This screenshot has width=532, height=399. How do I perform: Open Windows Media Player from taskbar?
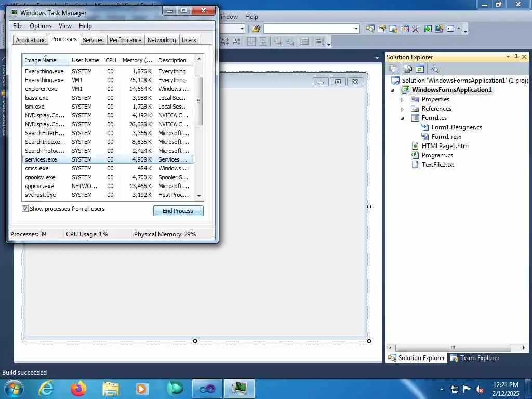coord(141,389)
